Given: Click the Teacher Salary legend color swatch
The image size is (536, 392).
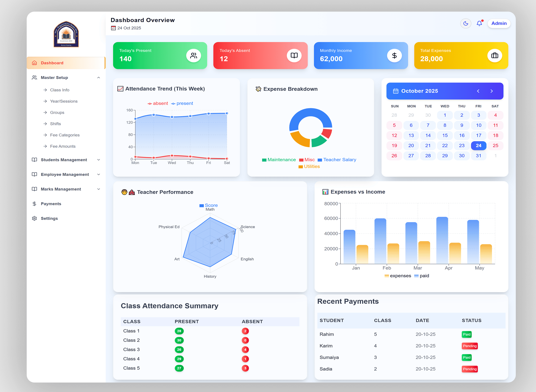Looking at the screenshot, I should point(320,160).
